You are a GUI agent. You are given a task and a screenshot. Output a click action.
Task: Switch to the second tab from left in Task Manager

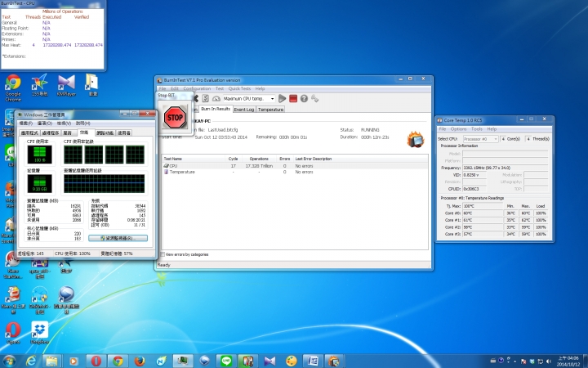[51, 133]
